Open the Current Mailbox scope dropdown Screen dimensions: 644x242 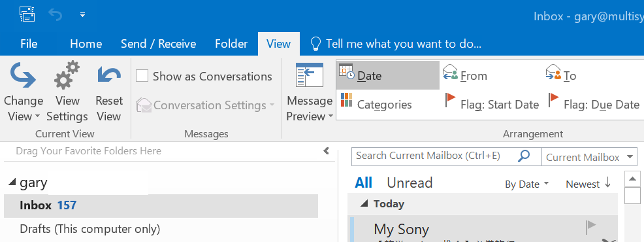(x=589, y=157)
